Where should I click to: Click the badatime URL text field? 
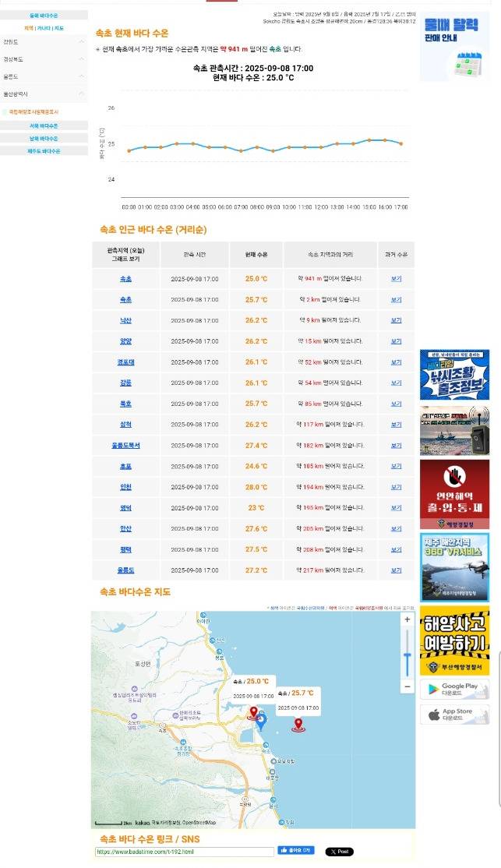coord(184,852)
